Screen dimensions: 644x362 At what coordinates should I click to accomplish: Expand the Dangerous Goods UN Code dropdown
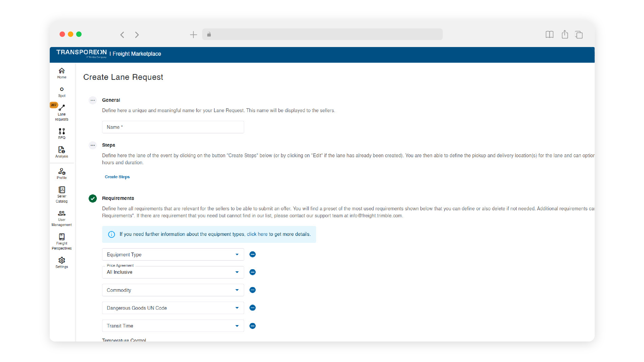point(173,308)
